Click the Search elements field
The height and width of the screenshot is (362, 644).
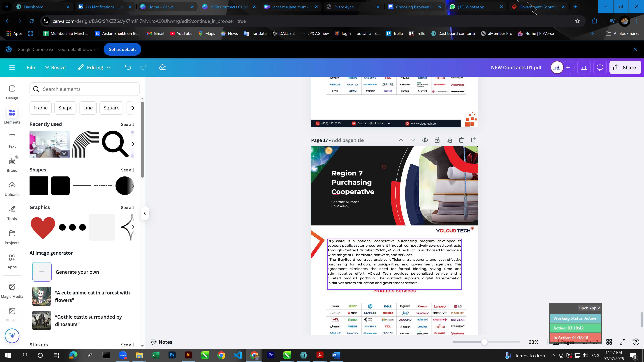(x=85, y=89)
